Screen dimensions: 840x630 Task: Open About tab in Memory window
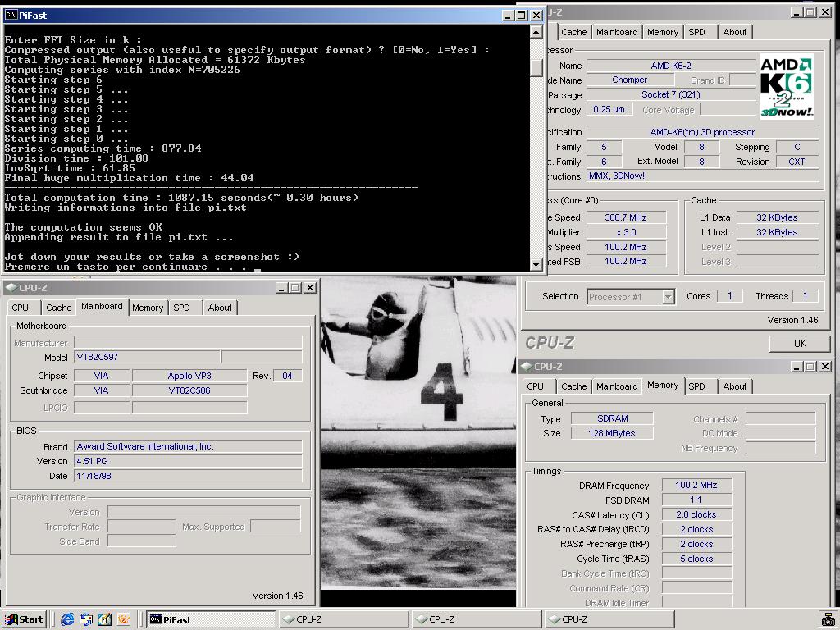(x=734, y=386)
